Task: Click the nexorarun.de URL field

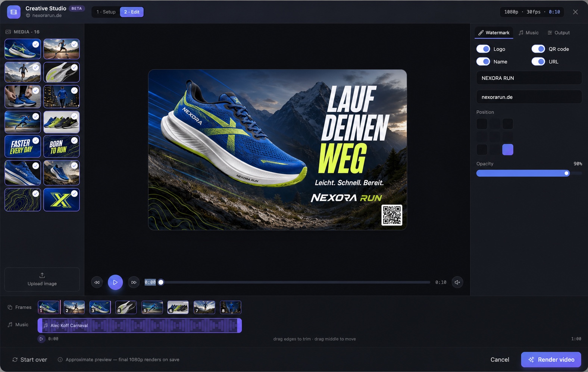Action: click(x=529, y=97)
